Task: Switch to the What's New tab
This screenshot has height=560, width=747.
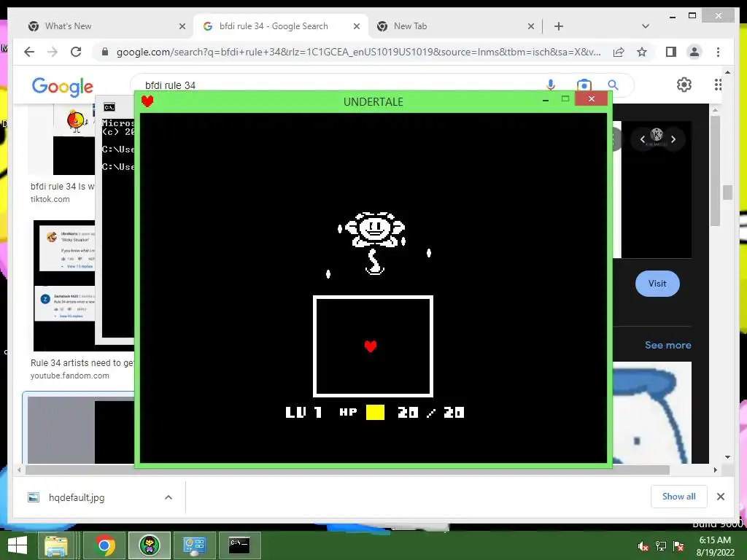Action: click(x=68, y=26)
